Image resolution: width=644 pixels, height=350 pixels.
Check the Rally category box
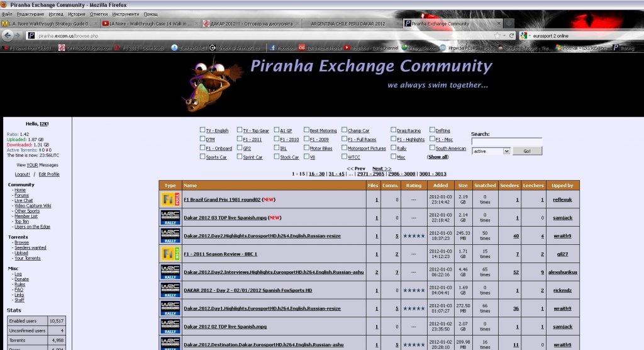pyautogui.click(x=394, y=147)
